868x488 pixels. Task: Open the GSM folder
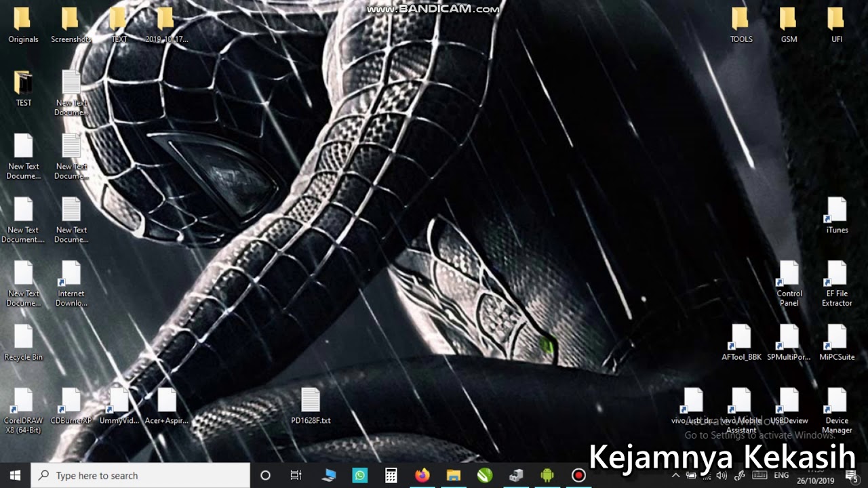[x=789, y=26]
